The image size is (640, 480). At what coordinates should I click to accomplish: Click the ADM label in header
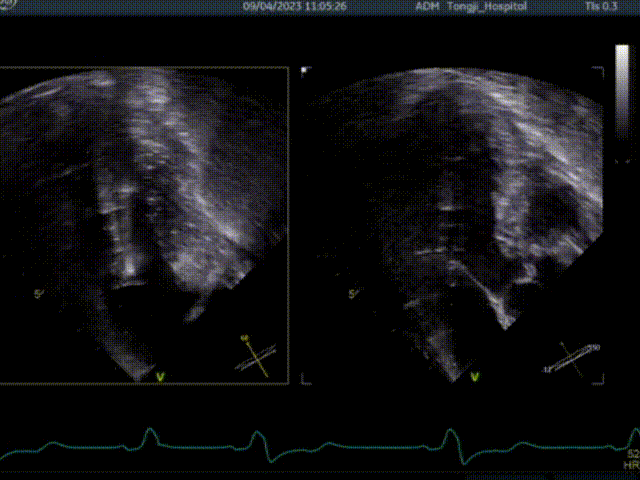coord(427,6)
